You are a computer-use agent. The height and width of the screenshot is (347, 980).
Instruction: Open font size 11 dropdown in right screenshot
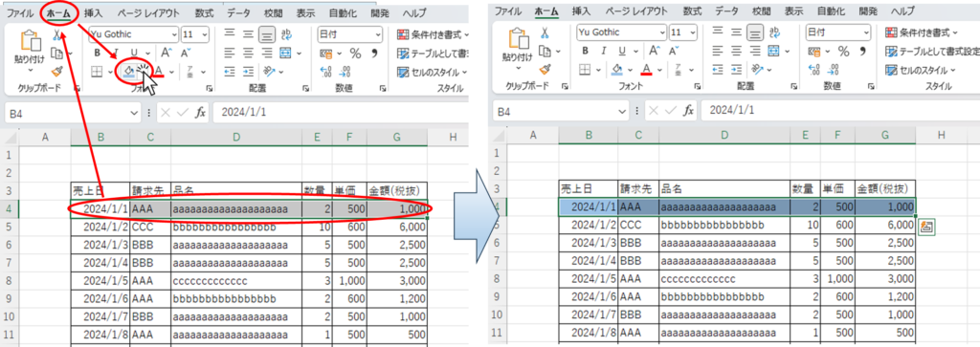tap(693, 33)
